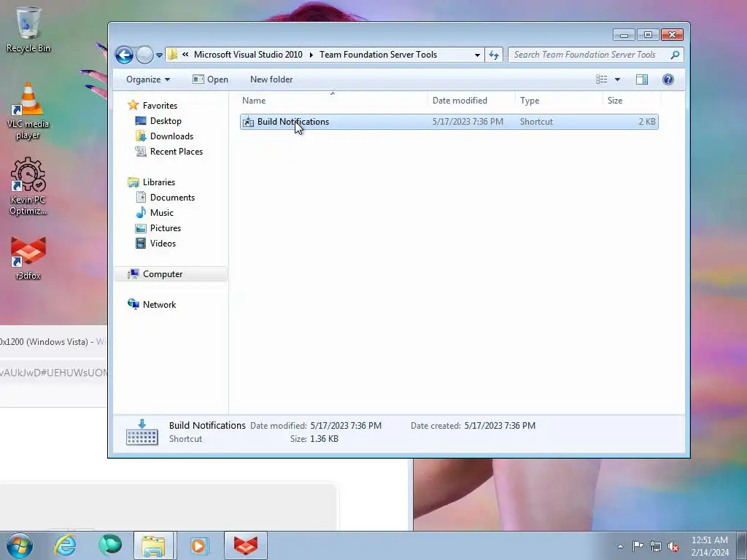Expand the address bar history dropdown arrow

477,55
